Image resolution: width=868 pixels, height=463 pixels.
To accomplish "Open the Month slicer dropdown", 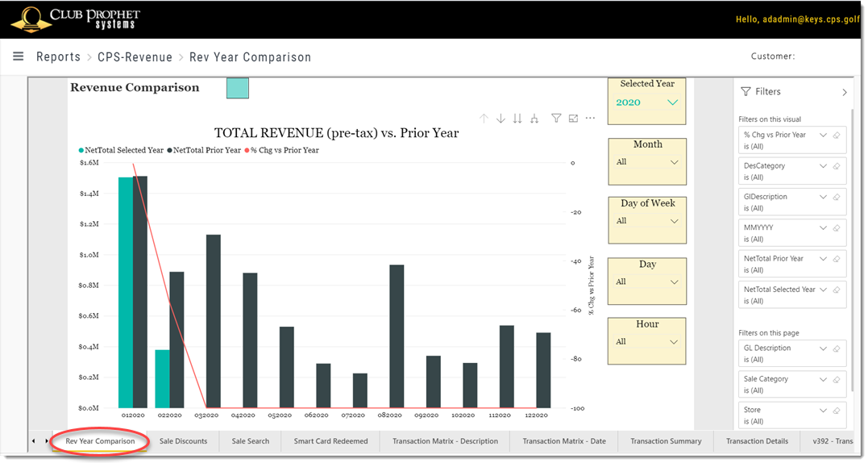I will coord(647,162).
